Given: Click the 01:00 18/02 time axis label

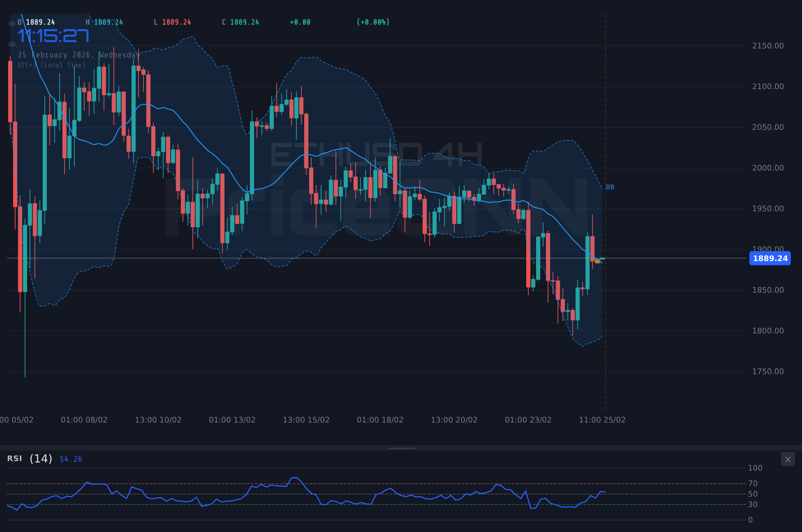Looking at the screenshot, I should [380, 420].
